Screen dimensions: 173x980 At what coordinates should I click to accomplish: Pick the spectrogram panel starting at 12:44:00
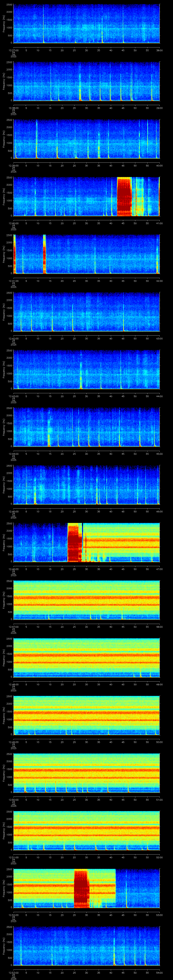coord(87,427)
